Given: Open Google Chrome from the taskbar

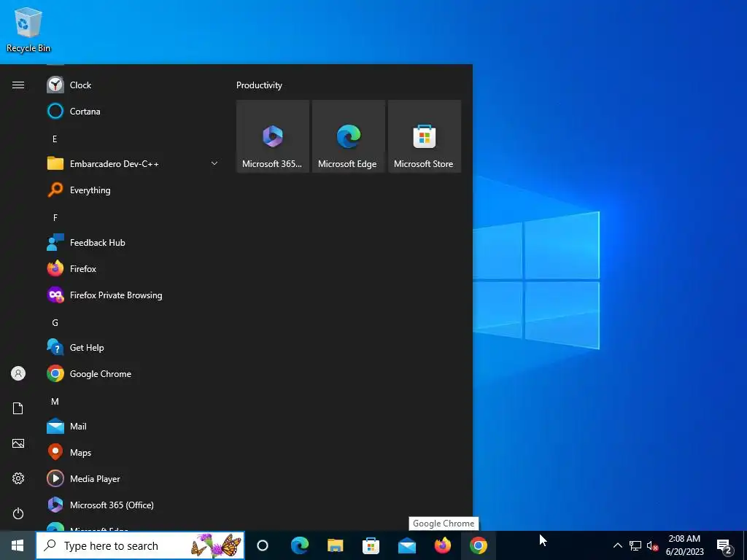Looking at the screenshot, I should (x=479, y=545).
